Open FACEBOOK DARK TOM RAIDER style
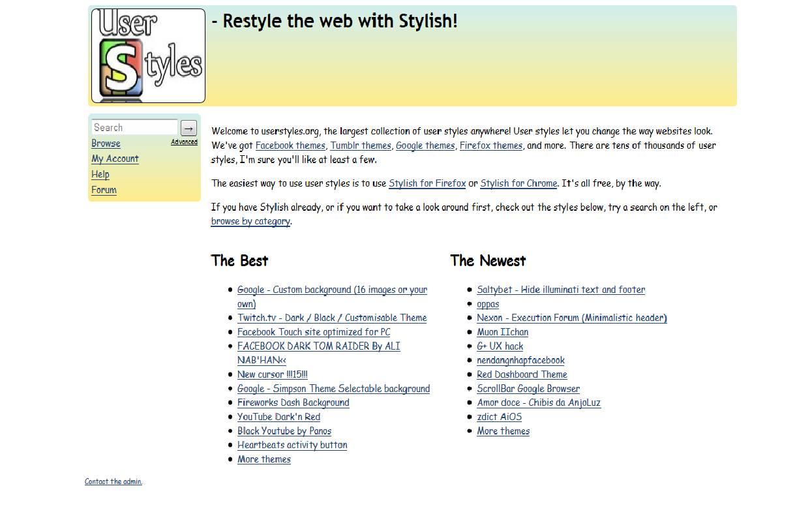Viewport: 812px width, 516px height. [319, 353]
